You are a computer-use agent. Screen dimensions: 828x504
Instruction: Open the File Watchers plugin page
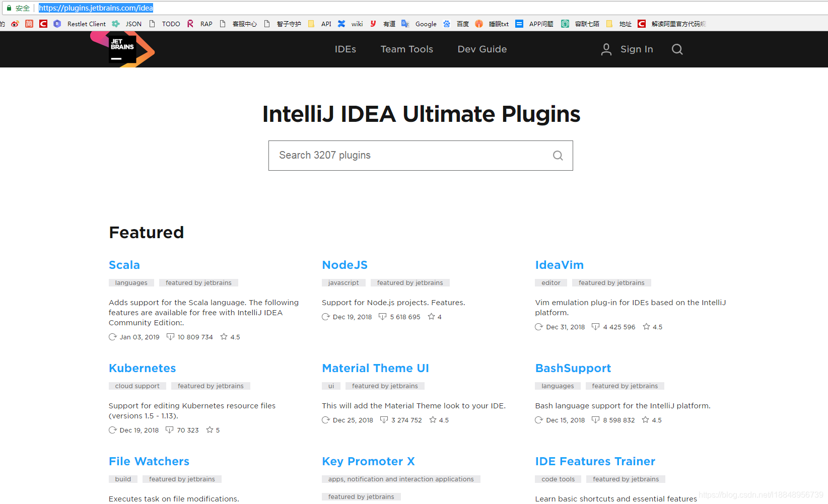click(149, 461)
